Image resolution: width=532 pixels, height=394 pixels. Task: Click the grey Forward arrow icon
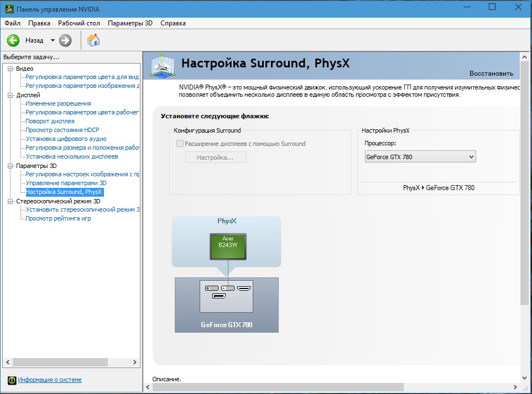tap(65, 40)
